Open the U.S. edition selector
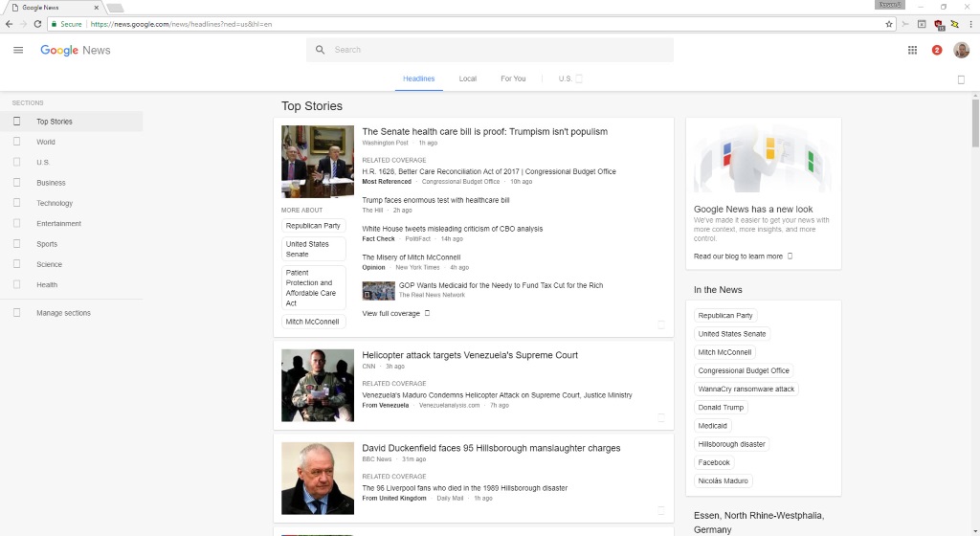 [570, 78]
